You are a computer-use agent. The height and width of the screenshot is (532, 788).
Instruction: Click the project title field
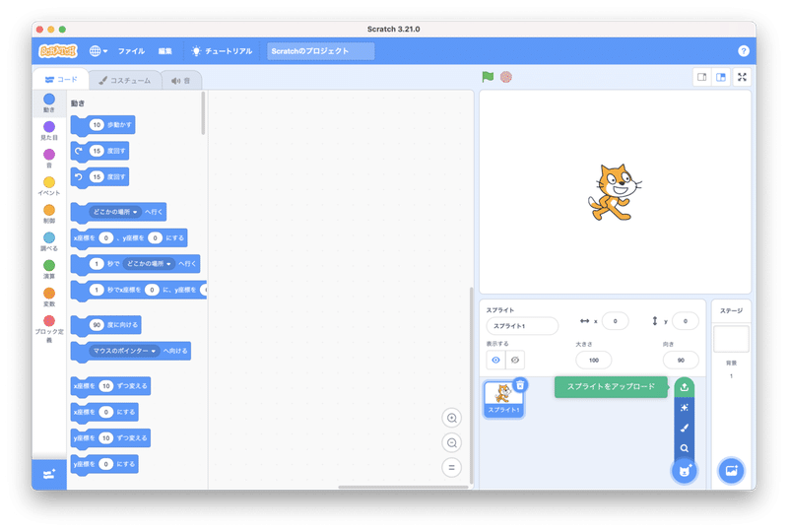tap(321, 51)
